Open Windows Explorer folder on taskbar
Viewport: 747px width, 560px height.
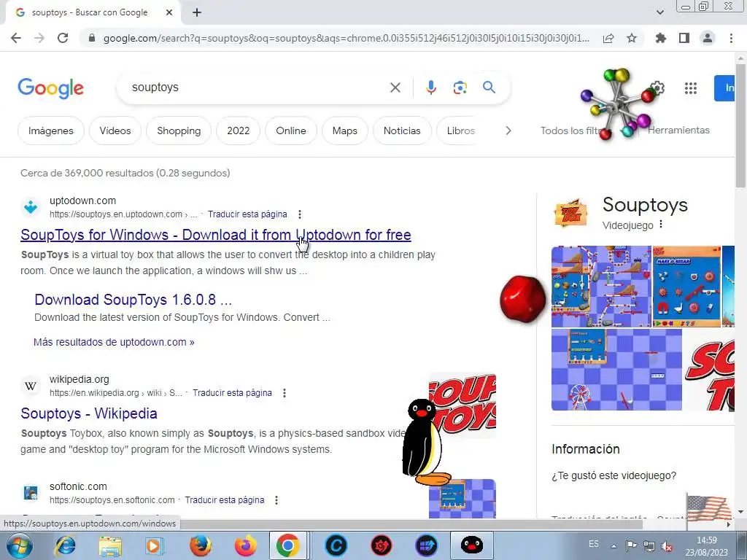pos(111,545)
